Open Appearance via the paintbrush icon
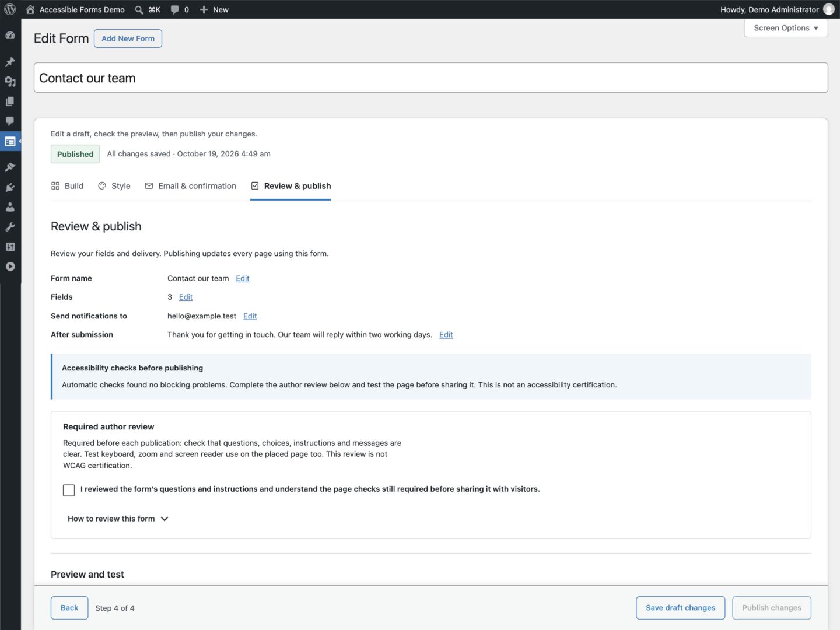The width and height of the screenshot is (840, 630). coord(10,167)
